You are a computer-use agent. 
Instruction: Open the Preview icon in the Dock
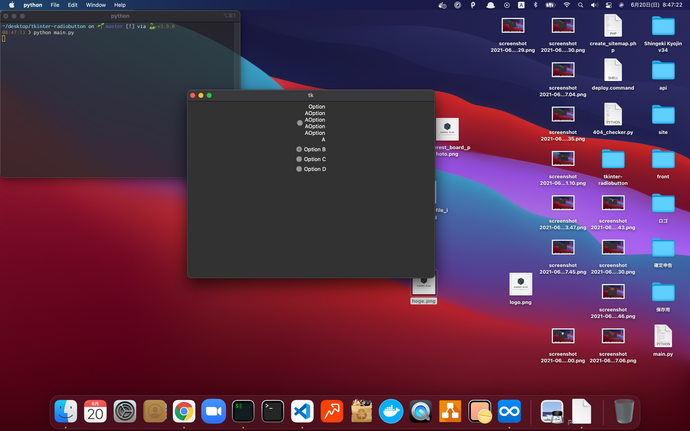click(x=552, y=411)
